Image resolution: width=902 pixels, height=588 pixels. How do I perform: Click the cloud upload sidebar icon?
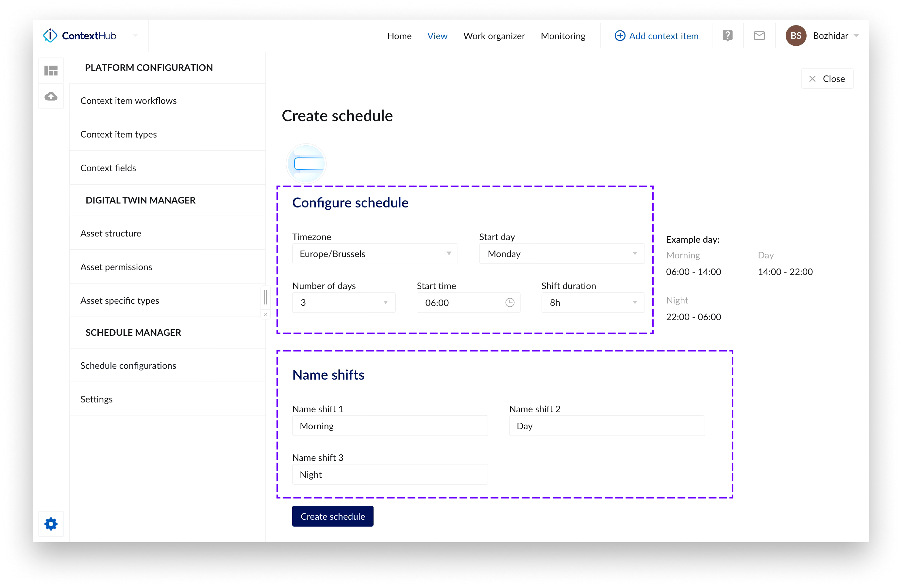(51, 96)
